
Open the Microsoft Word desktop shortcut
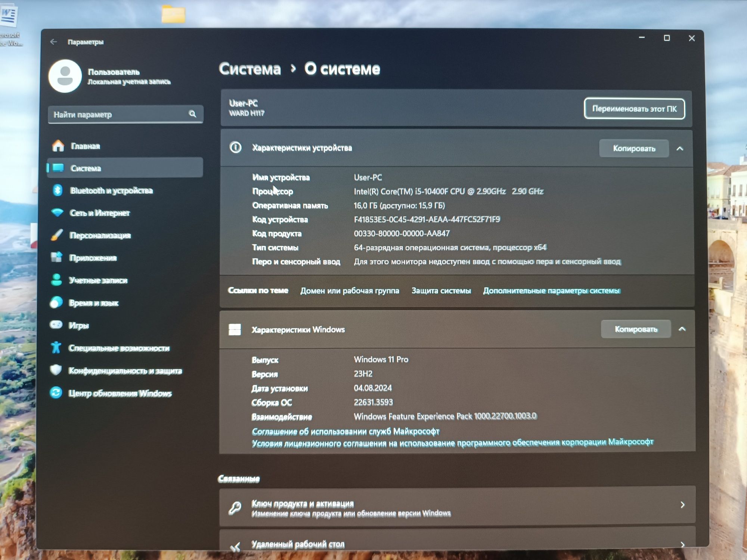9,26
